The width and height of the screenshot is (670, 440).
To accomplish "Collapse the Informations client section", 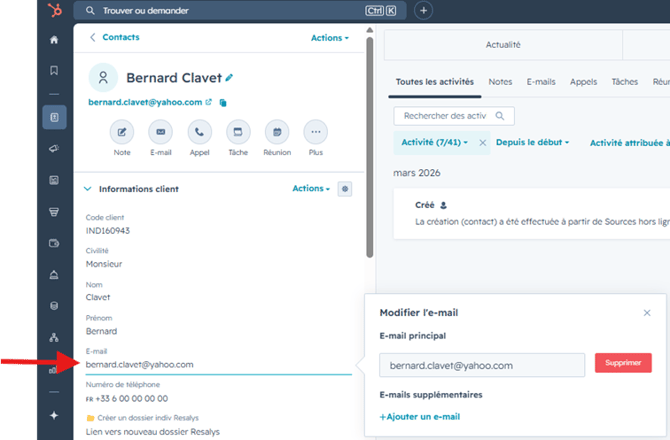I will pos(88,189).
